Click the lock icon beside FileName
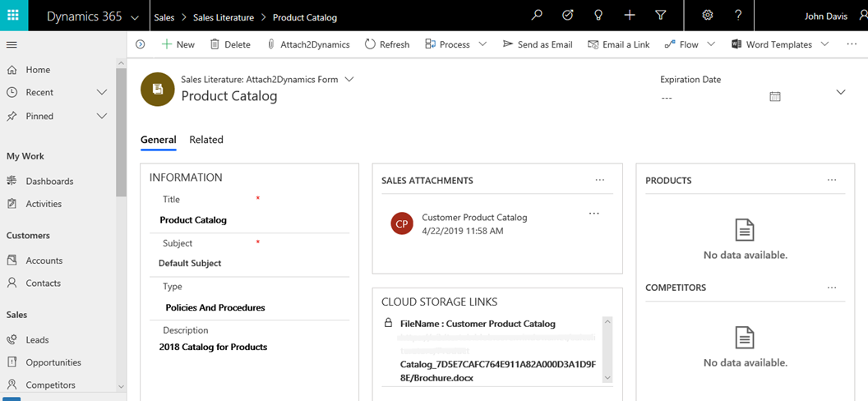Image resolution: width=868 pixels, height=401 pixels. [388, 322]
